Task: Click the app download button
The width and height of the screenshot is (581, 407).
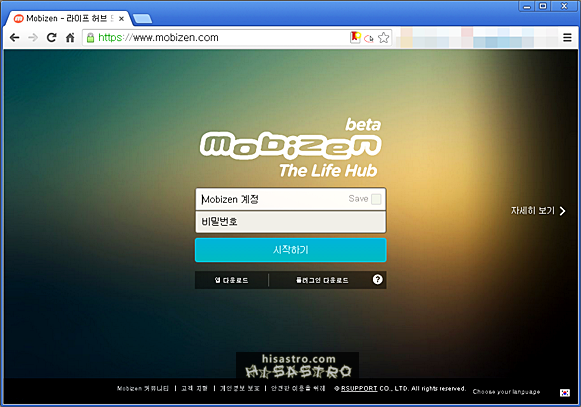Action: [232, 280]
